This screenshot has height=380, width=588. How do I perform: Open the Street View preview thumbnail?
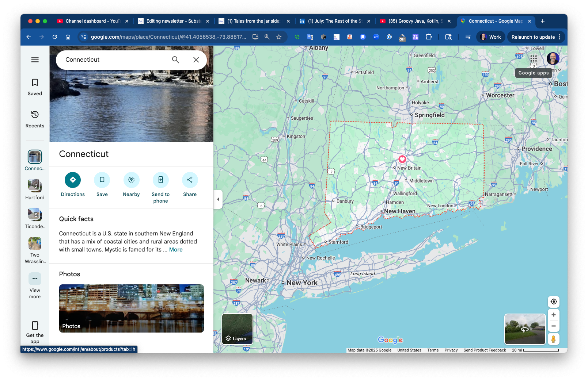pos(525,329)
